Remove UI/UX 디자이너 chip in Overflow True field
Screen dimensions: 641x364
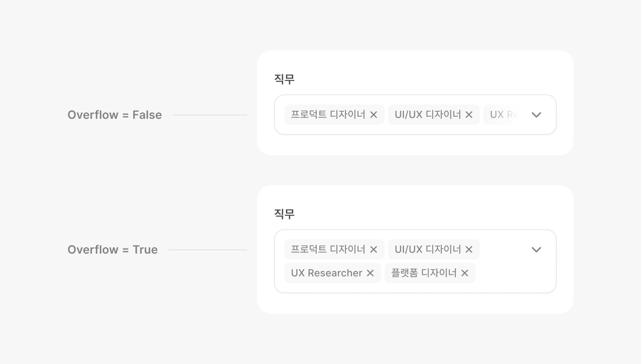[x=469, y=249]
